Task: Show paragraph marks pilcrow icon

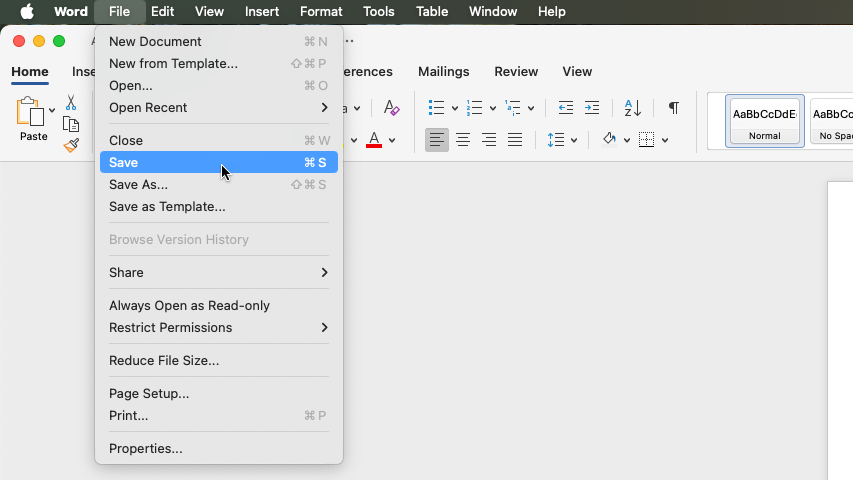Action: tap(673, 108)
